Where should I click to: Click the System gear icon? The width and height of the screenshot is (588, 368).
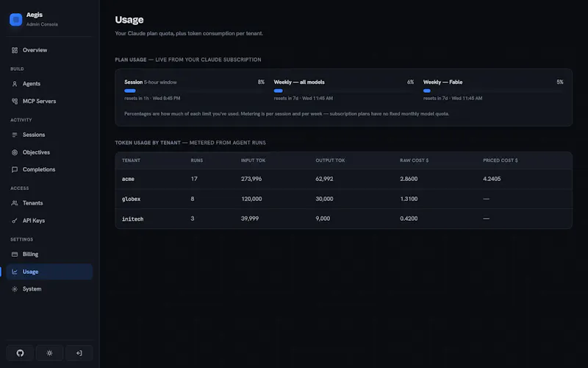pyautogui.click(x=15, y=289)
